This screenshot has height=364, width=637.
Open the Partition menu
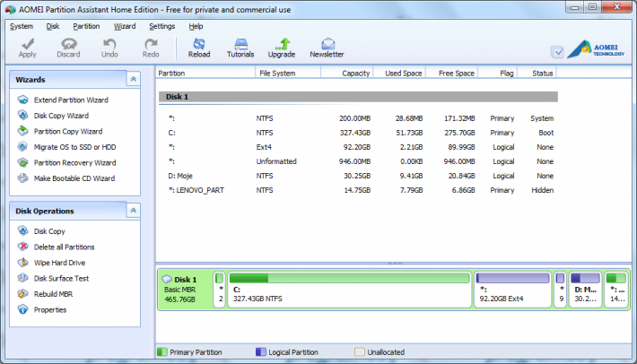pos(86,26)
